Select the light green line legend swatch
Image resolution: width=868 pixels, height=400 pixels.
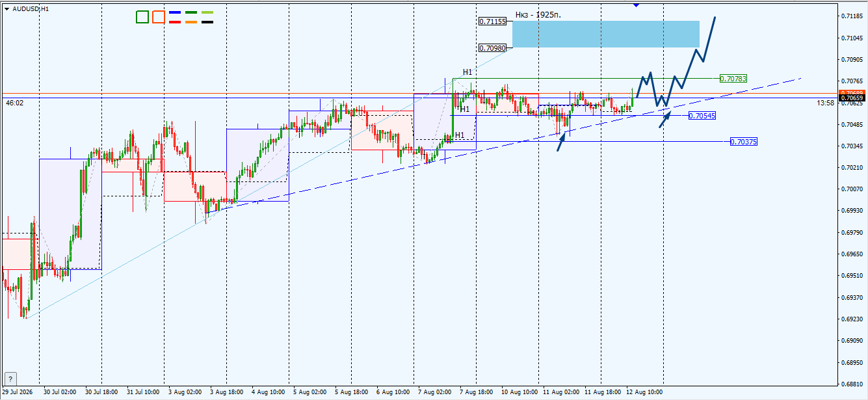[207, 12]
